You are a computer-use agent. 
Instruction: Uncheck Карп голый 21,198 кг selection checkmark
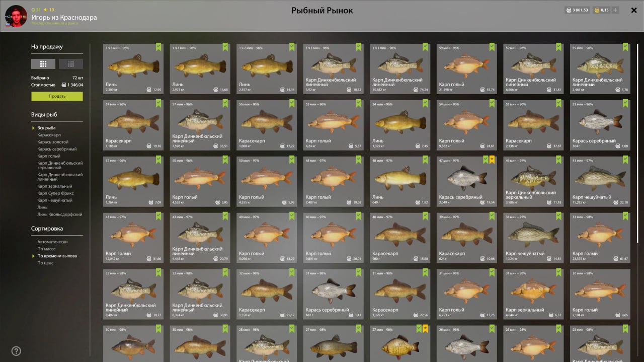(492, 47)
